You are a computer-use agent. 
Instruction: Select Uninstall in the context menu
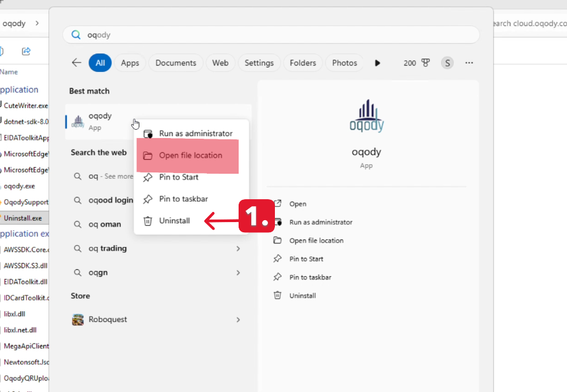tap(174, 221)
